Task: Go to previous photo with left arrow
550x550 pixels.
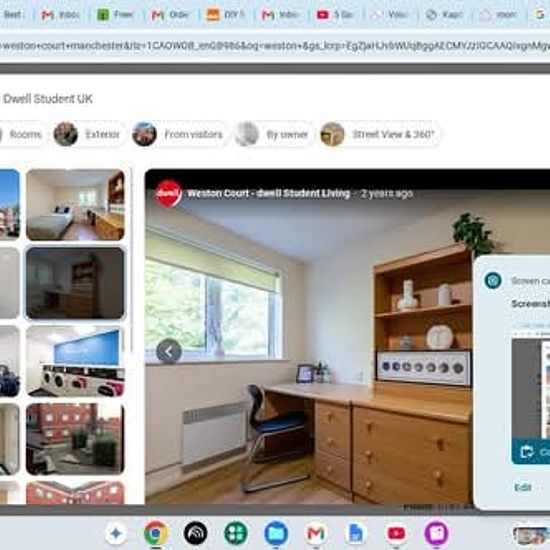Action: tap(169, 351)
